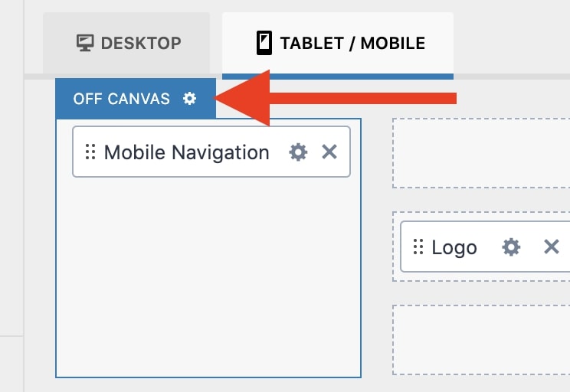Click the phone icon in Tablet / Mobile tab
This screenshot has height=392, width=570.
264,43
